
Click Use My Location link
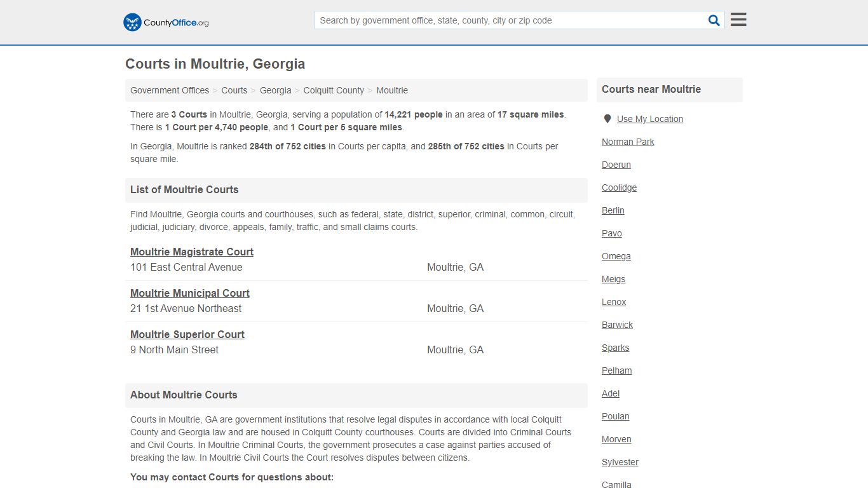click(x=650, y=119)
